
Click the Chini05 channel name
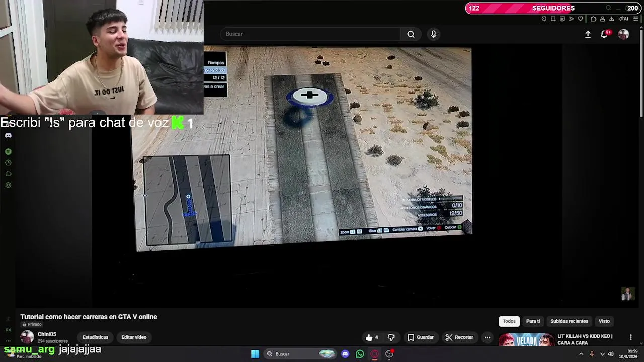pos(47,334)
